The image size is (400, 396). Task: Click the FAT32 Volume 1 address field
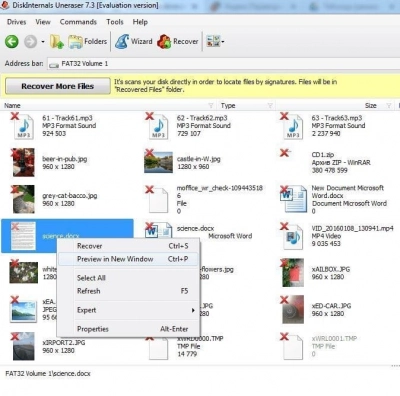point(223,64)
